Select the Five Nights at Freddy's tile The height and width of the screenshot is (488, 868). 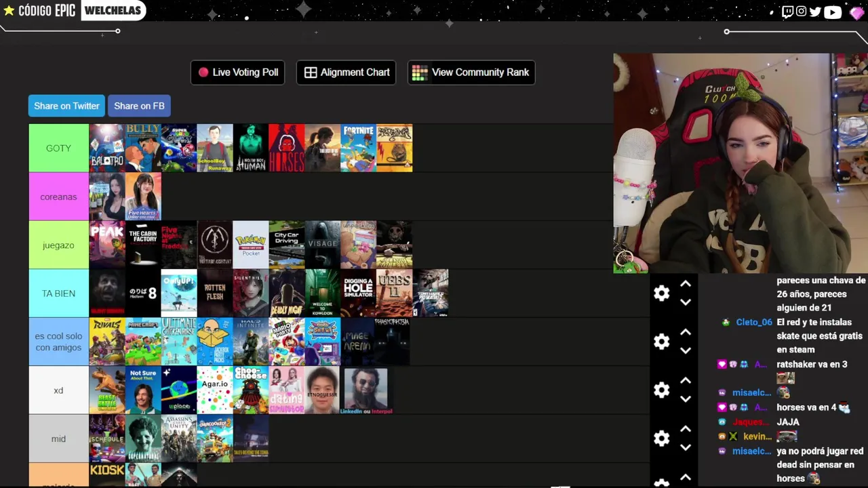[179, 245]
